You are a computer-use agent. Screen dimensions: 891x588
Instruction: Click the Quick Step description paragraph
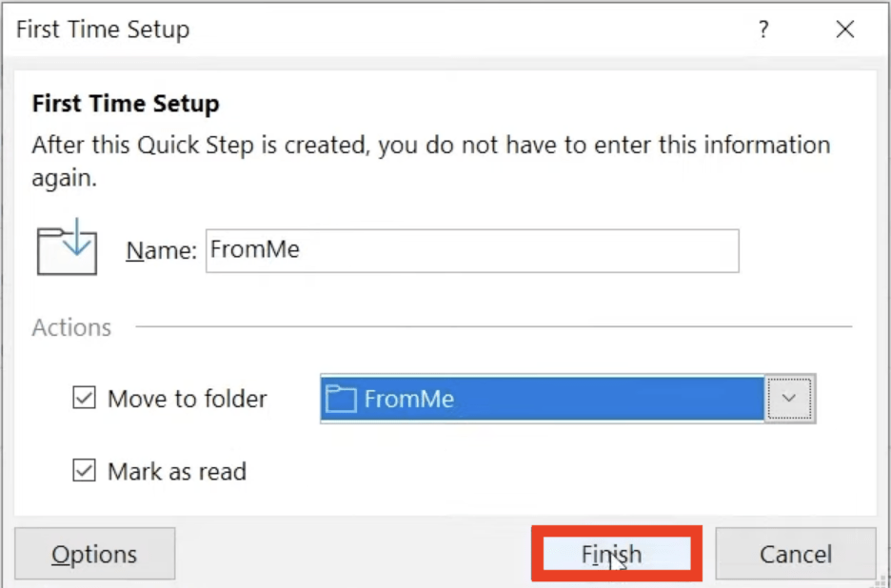431,162
